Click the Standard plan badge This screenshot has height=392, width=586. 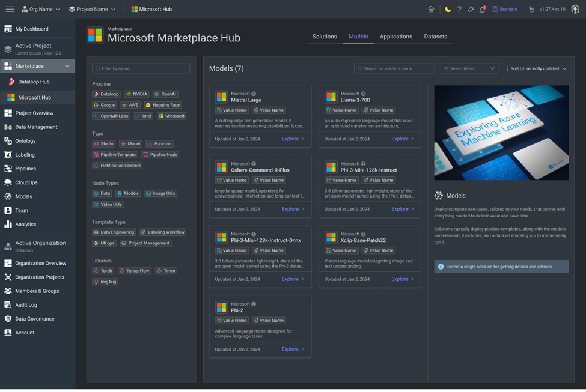504,9
